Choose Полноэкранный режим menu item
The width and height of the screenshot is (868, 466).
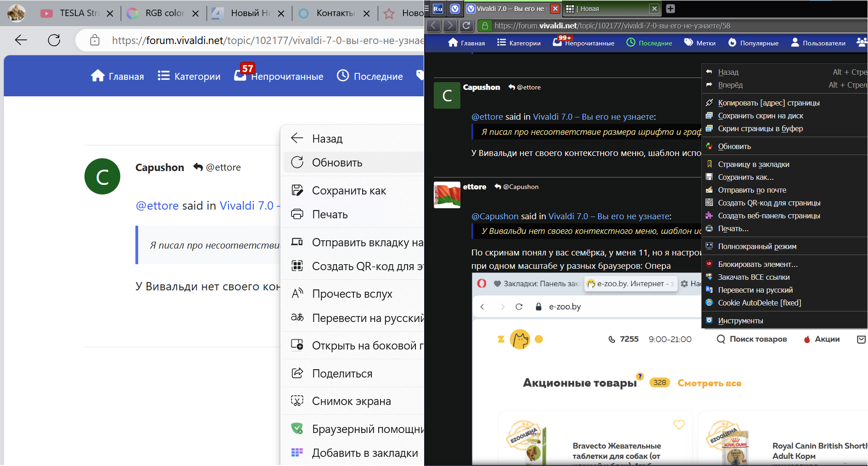point(785,246)
